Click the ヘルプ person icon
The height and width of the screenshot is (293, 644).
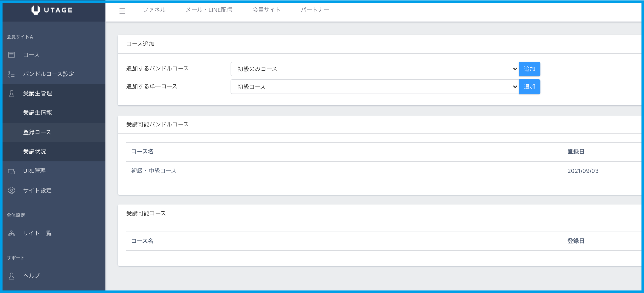11,276
